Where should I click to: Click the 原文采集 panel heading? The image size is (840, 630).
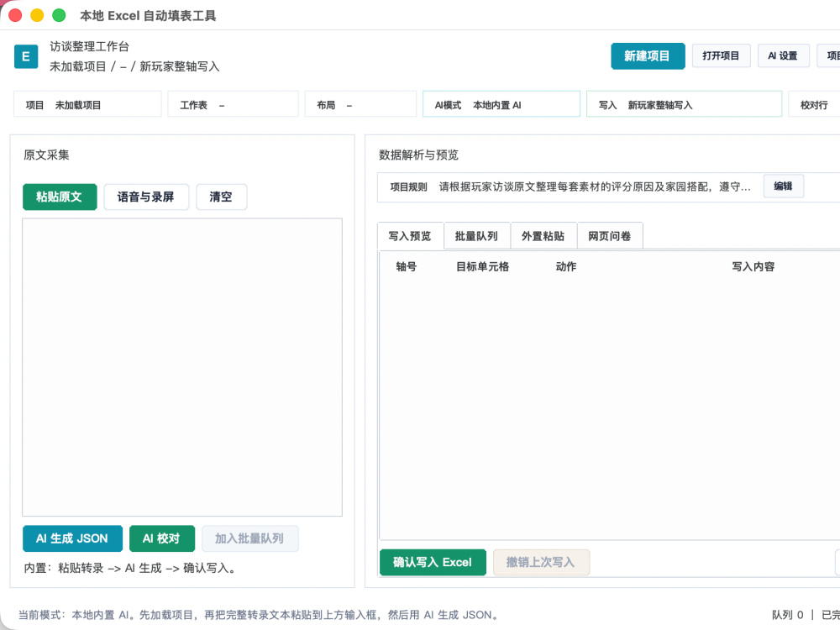click(46, 155)
